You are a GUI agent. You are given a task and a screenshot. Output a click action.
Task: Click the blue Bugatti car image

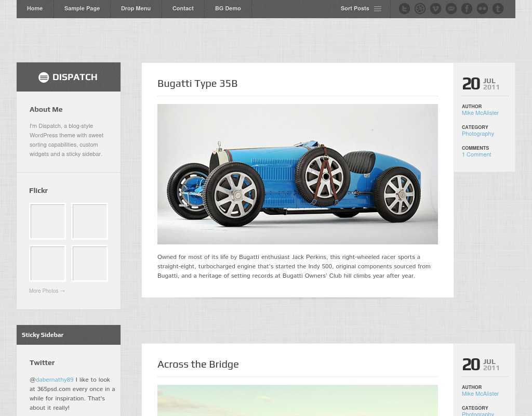297,174
